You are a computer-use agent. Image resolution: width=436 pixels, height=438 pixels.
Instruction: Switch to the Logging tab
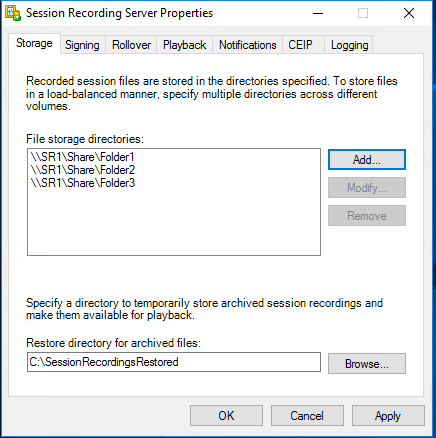pos(349,45)
